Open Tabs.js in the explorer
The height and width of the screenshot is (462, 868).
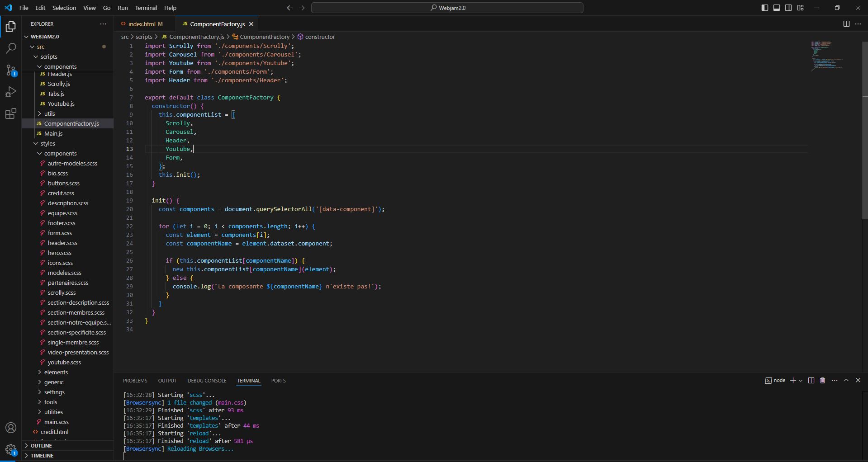[68, 94]
